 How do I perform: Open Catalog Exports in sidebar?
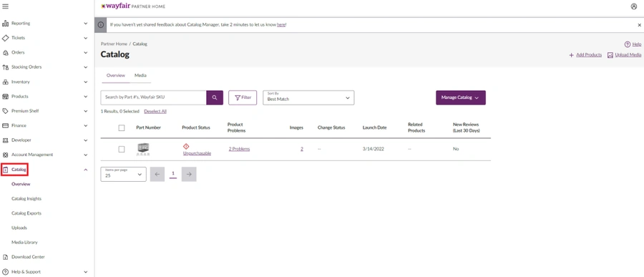point(26,213)
